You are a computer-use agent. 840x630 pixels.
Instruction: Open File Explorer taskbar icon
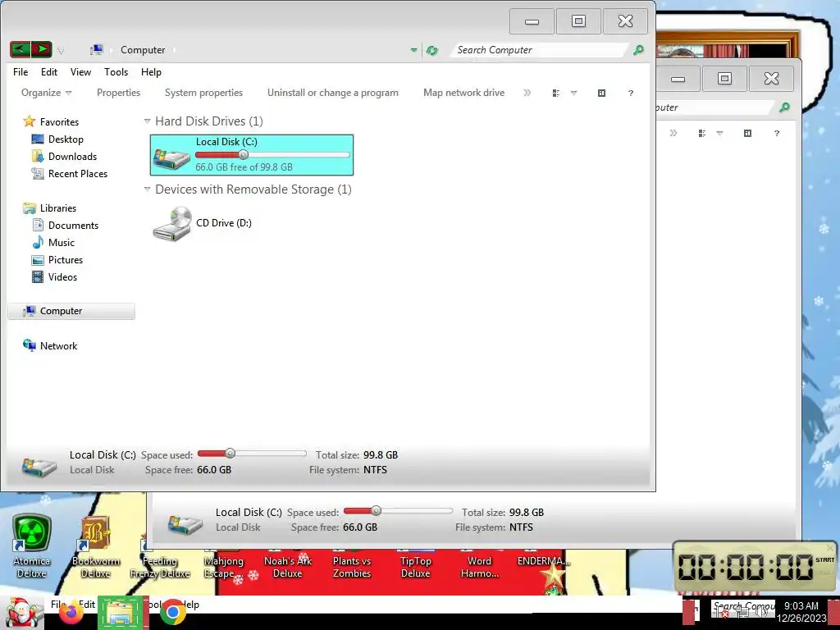coord(121,613)
